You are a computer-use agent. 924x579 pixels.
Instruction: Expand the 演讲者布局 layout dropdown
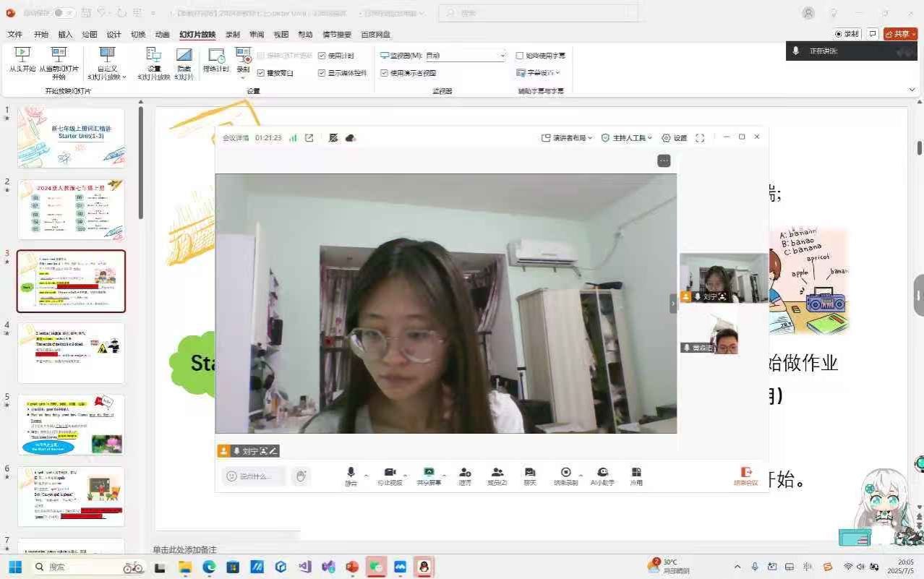pyautogui.click(x=567, y=138)
